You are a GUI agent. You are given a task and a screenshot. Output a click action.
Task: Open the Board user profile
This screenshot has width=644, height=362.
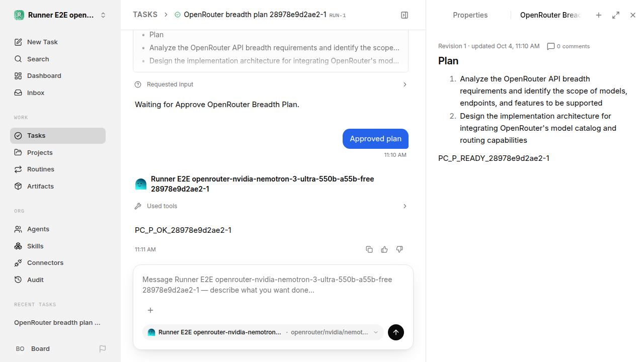[32, 348]
